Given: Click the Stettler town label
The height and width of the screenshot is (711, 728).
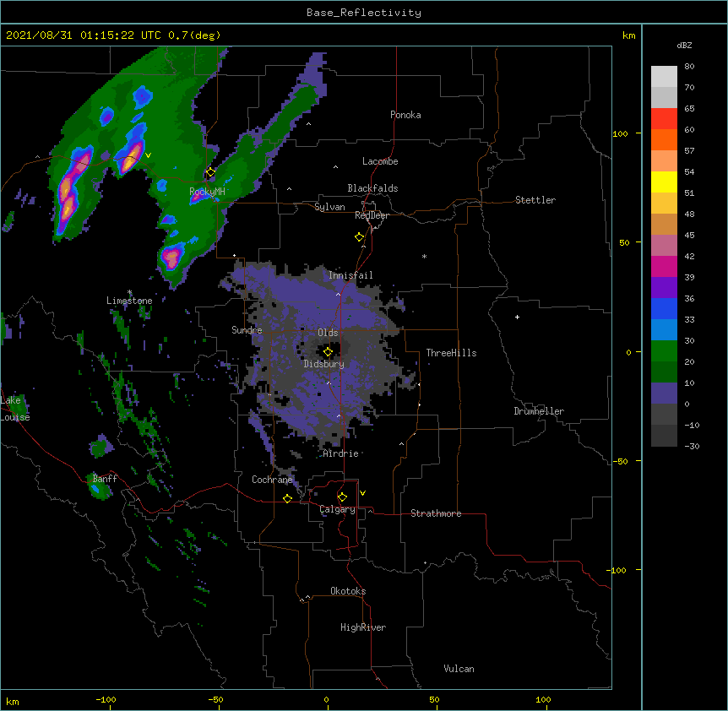Looking at the screenshot, I should (535, 200).
